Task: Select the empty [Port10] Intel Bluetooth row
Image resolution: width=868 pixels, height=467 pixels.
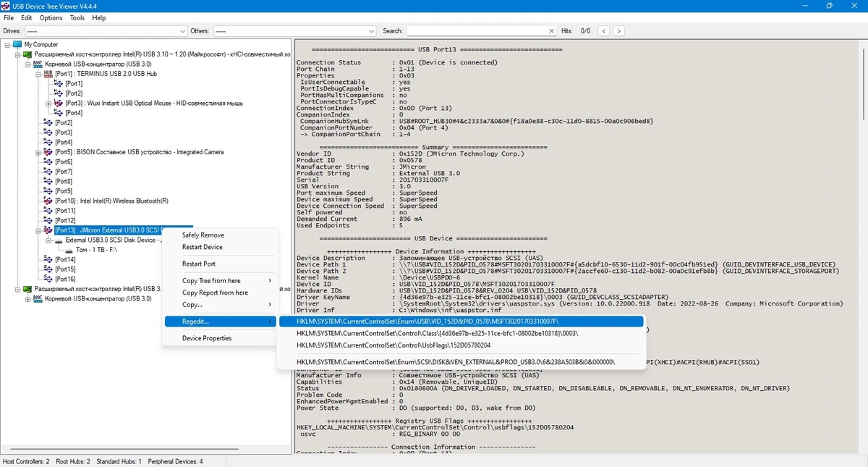Action: pos(111,201)
